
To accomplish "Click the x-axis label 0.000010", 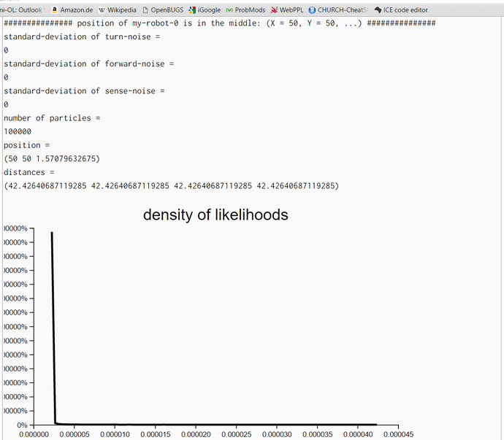I will point(115,435).
